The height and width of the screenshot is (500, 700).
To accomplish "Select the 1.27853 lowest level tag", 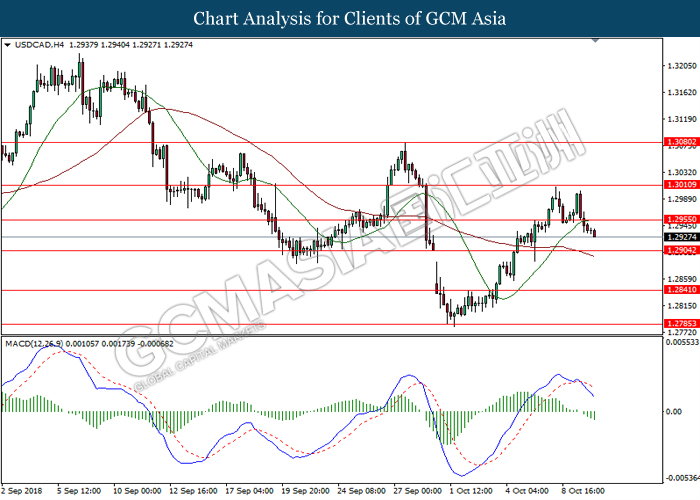I will [681, 324].
